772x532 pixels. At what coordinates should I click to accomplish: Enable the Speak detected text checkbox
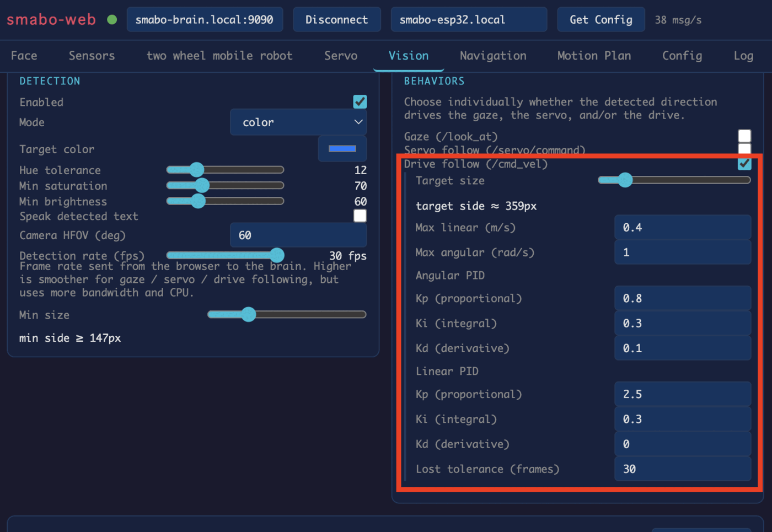(x=360, y=216)
